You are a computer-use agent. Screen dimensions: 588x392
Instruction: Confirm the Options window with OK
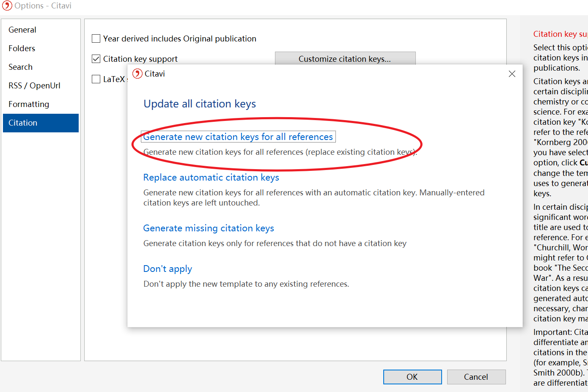(412, 377)
